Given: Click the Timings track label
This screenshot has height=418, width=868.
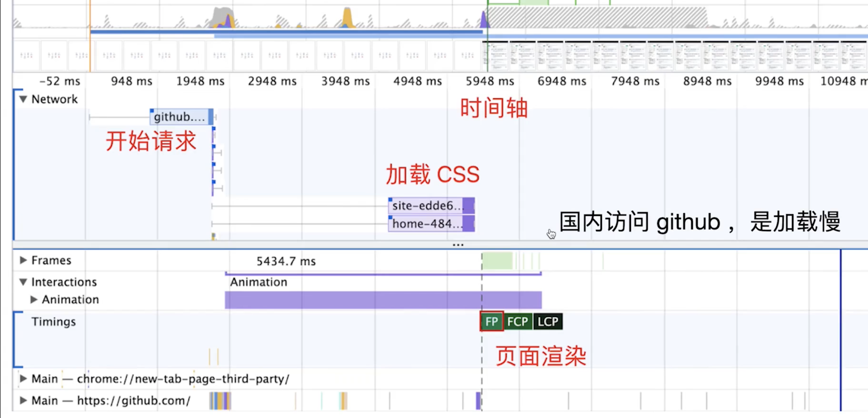Looking at the screenshot, I should pyautogui.click(x=53, y=321).
